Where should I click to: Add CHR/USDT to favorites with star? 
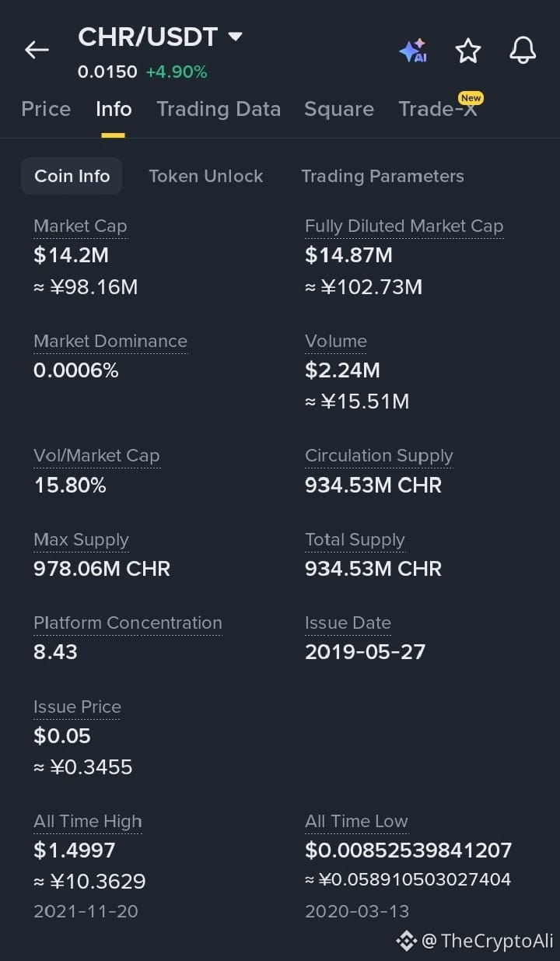[x=468, y=51]
